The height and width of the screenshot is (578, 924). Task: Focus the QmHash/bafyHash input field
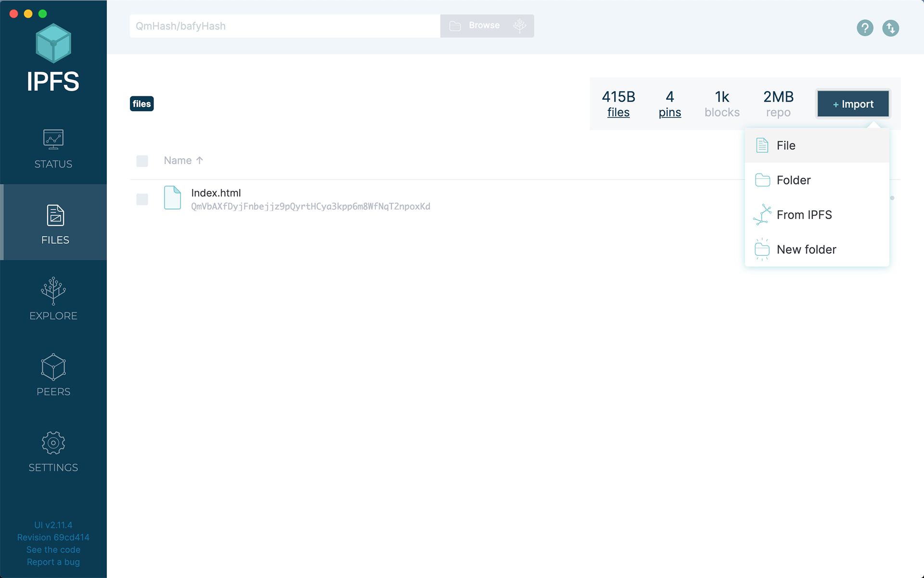(285, 26)
